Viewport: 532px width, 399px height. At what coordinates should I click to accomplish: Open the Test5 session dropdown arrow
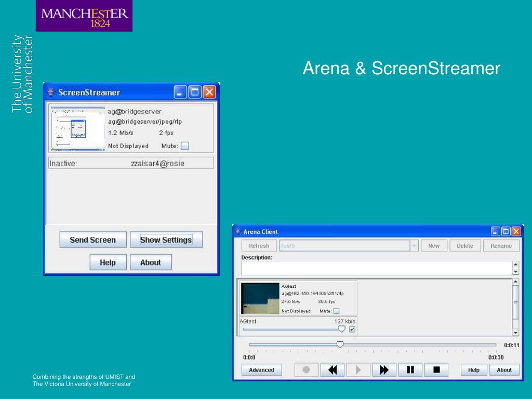click(414, 246)
